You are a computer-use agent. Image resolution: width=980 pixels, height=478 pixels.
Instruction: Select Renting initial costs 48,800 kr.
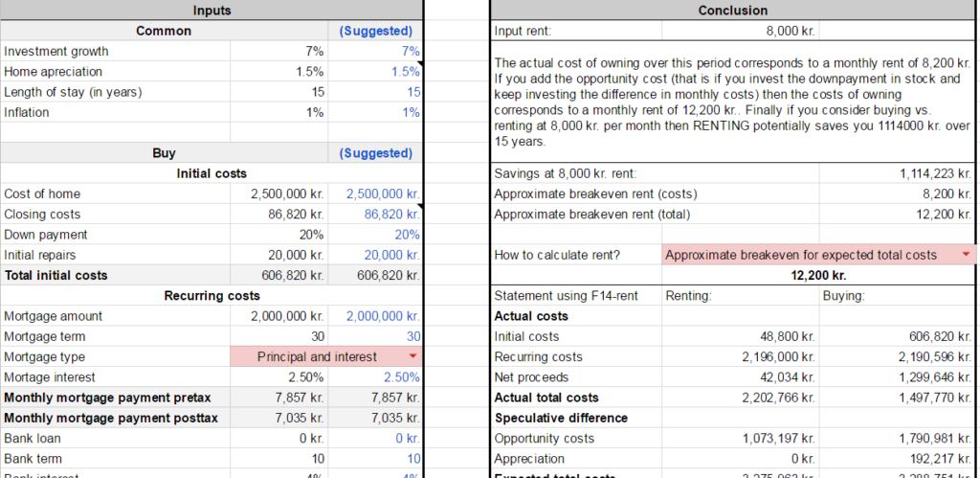click(740, 336)
